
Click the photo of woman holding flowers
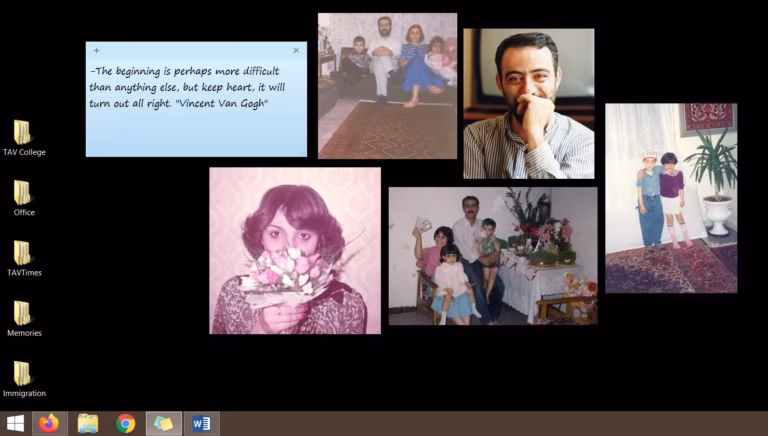(x=294, y=250)
